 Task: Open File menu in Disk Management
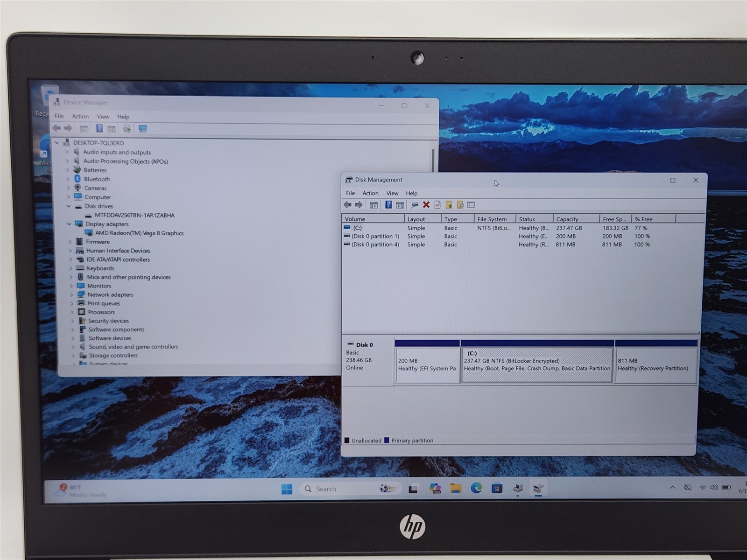point(350,193)
